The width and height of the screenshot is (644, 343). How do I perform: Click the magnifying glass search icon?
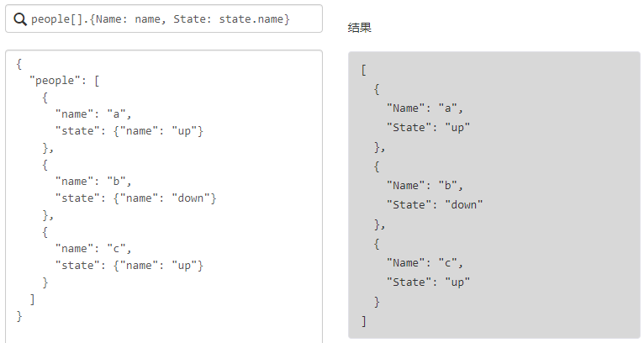pyautogui.click(x=20, y=18)
